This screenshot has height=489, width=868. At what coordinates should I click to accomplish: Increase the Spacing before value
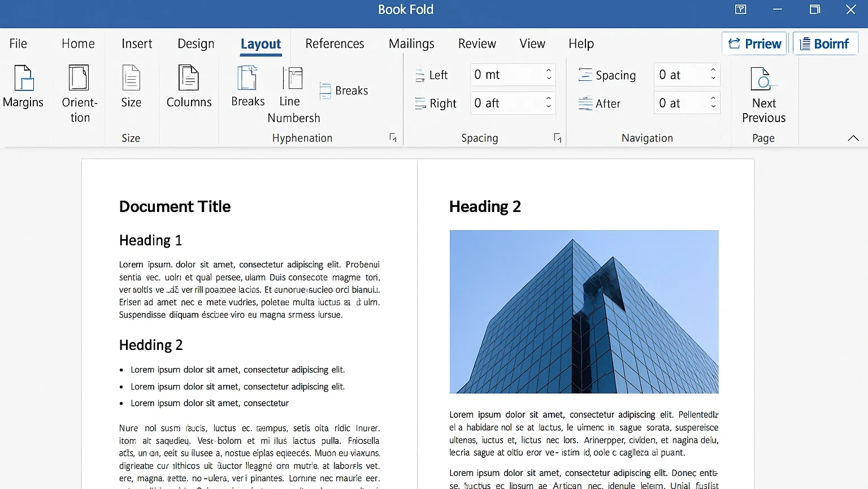click(713, 71)
